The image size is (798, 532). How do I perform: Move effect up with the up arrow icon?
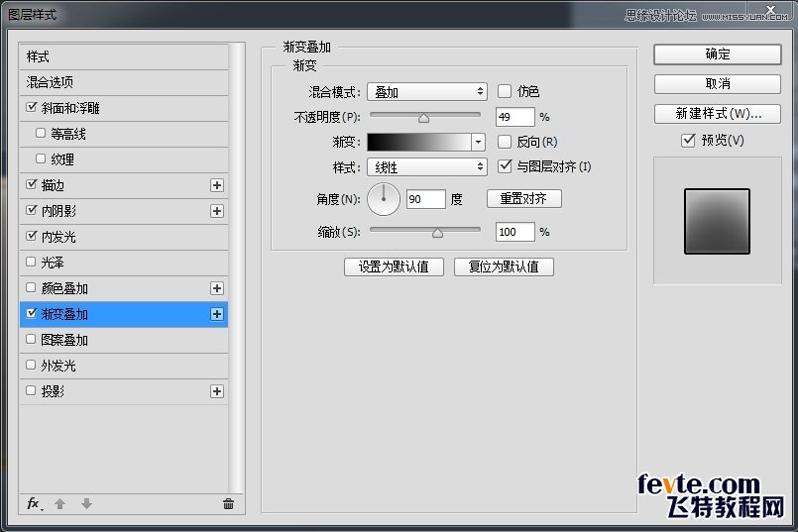tap(60, 504)
